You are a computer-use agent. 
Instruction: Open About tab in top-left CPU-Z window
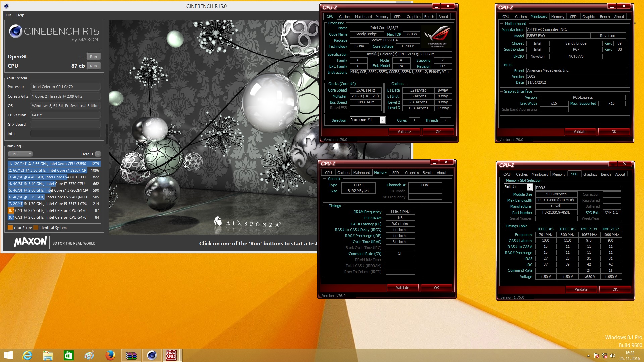(443, 17)
